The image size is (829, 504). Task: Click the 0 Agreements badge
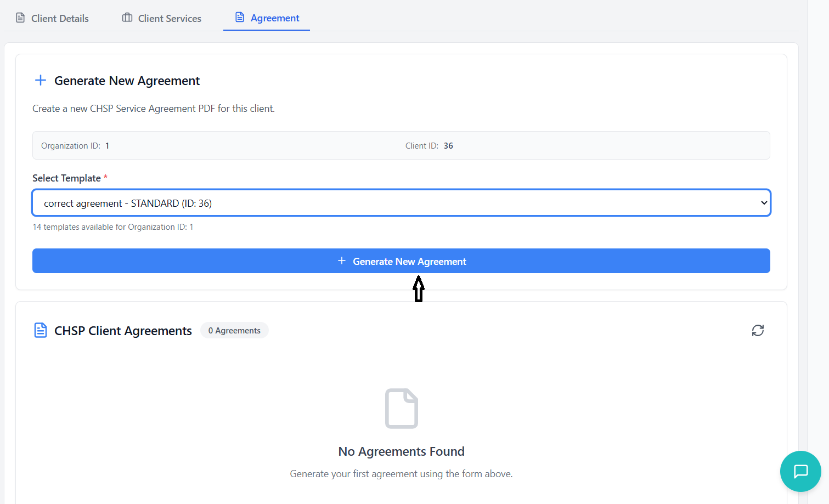(x=234, y=330)
